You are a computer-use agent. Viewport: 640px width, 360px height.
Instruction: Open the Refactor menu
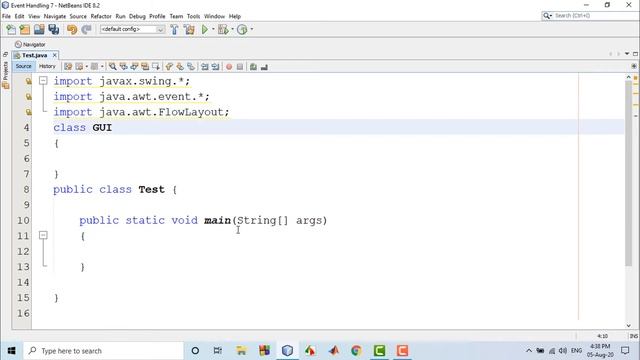pyautogui.click(x=101, y=16)
